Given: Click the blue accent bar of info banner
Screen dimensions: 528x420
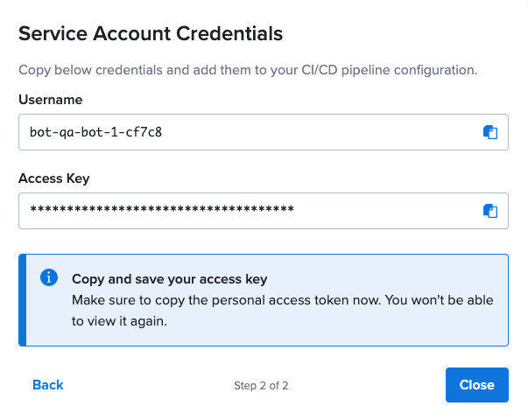Looking at the screenshot, I should coord(23,300).
